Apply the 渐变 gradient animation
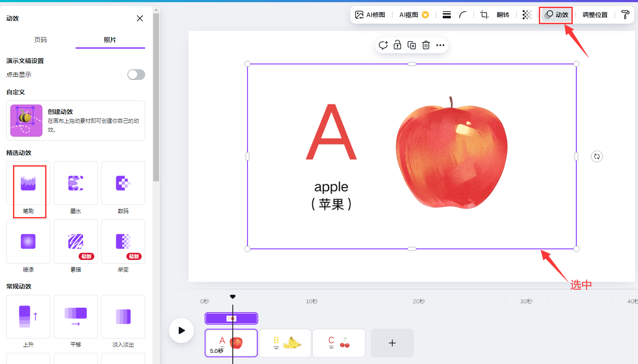Image resolution: width=638 pixels, height=364 pixels. 123,241
